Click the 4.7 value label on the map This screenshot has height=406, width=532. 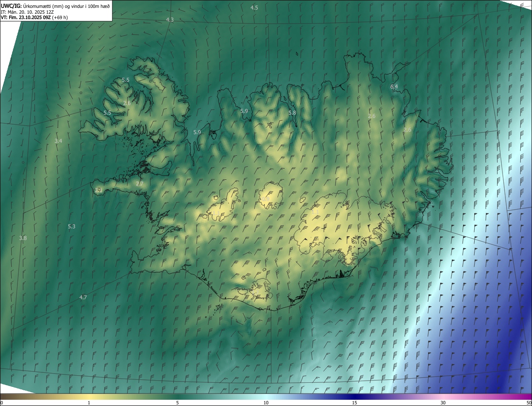point(83,298)
